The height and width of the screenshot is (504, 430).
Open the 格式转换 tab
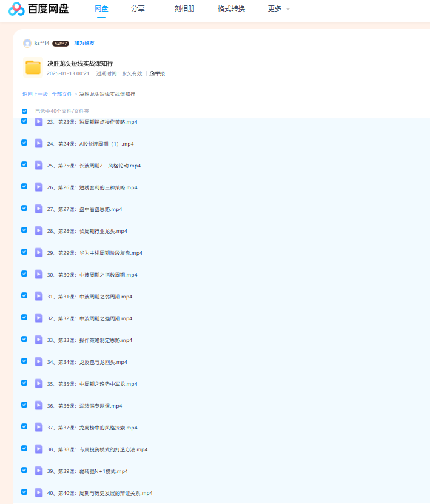point(231,9)
